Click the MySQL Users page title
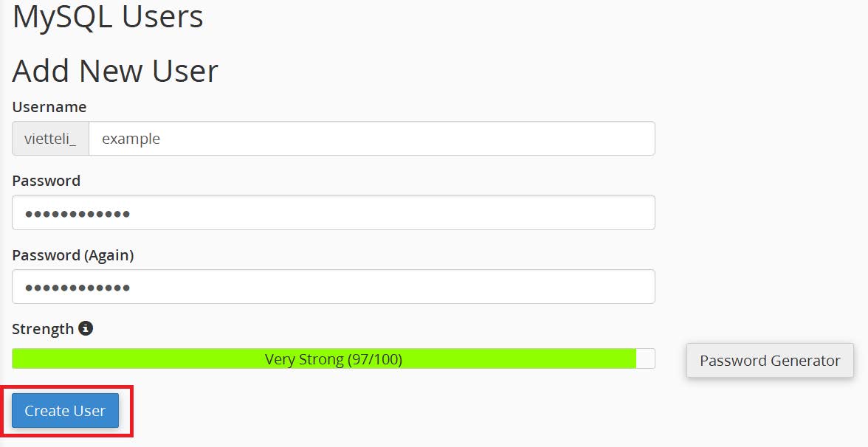Viewport: 868px width, 447px height. click(x=107, y=17)
